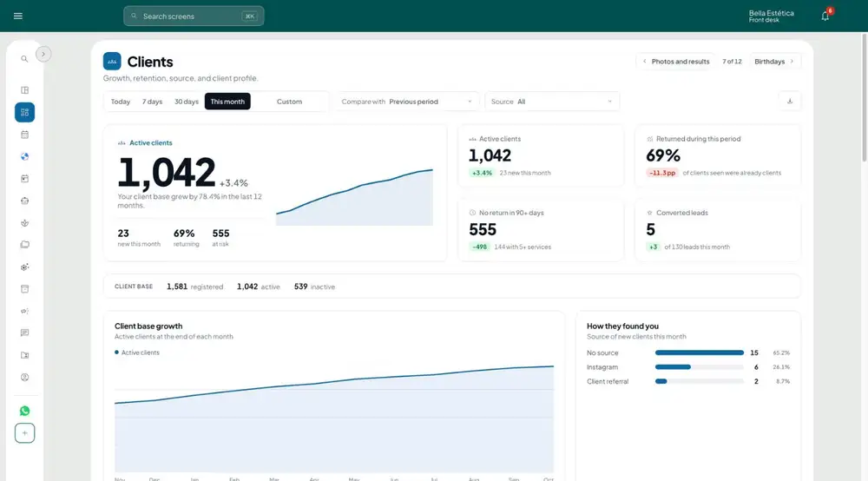868x481 pixels.
Task: Open the Bella Estética account menu
Action: (771, 16)
